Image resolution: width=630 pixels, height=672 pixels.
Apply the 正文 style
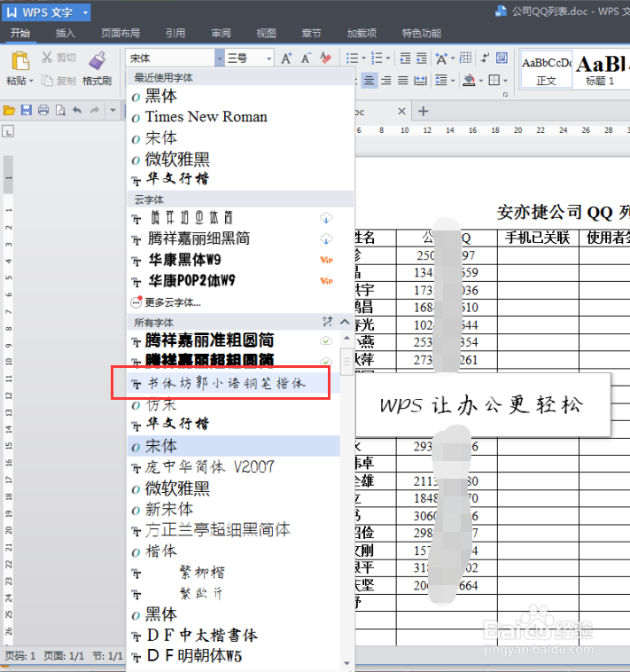547,69
